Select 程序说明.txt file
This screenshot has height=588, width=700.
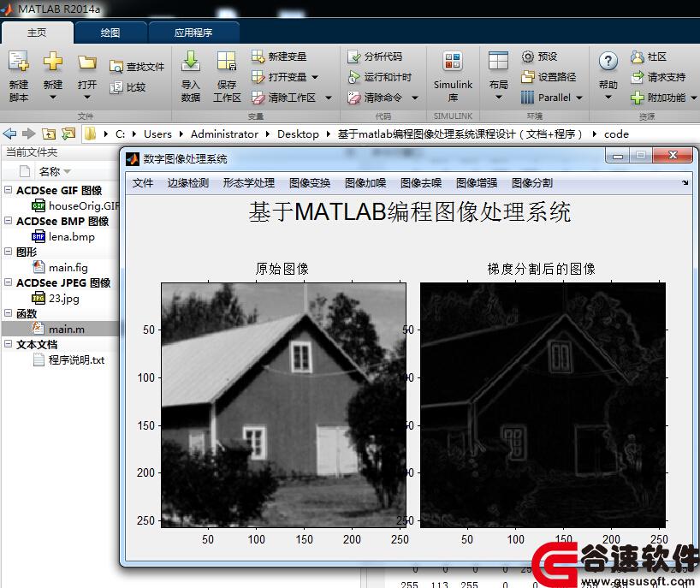coord(68,359)
